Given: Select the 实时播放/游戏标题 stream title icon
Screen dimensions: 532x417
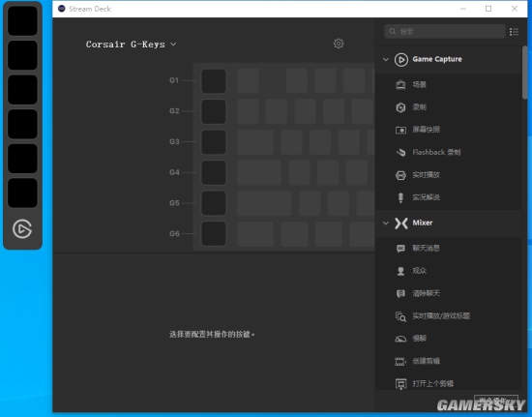Looking at the screenshot, I should pyautogui.click(x=400, y=316).
